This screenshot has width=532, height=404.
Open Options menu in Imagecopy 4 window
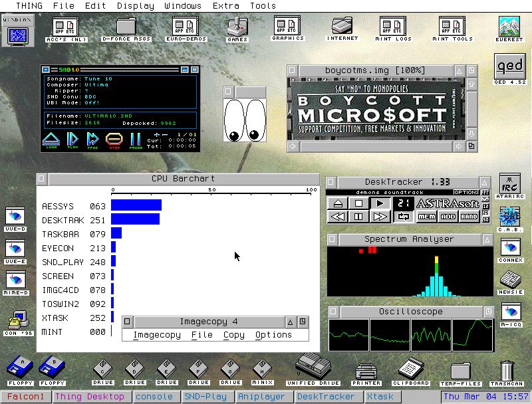pyautogui.click(x=273, y=335)
